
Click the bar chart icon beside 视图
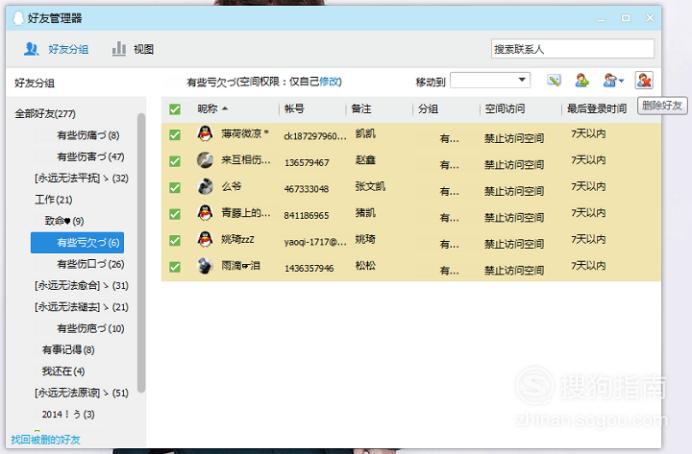(119, 49)
